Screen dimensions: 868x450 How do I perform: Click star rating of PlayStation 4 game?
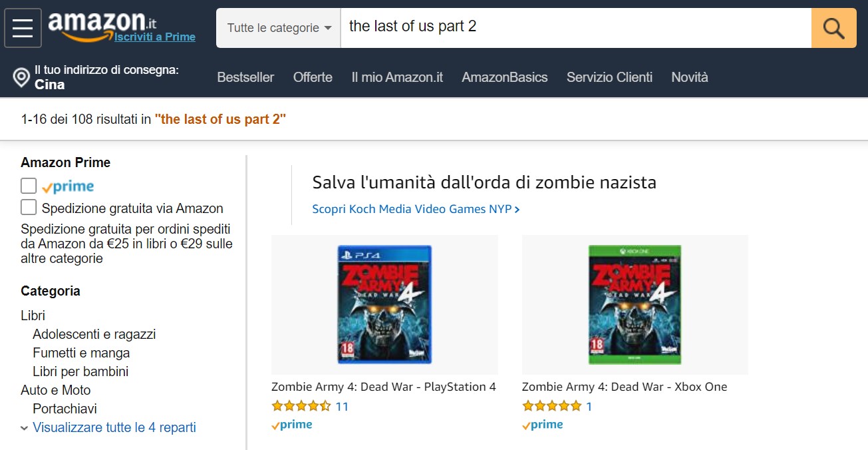tap(301, 406)
